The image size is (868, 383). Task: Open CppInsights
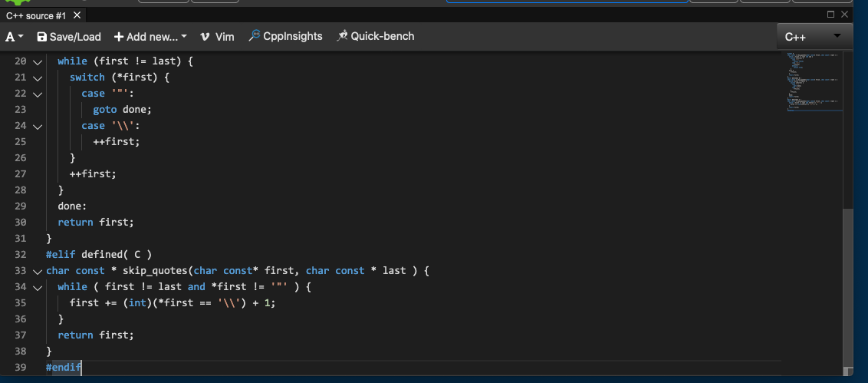pyautogui.click(x=285, y=36)
